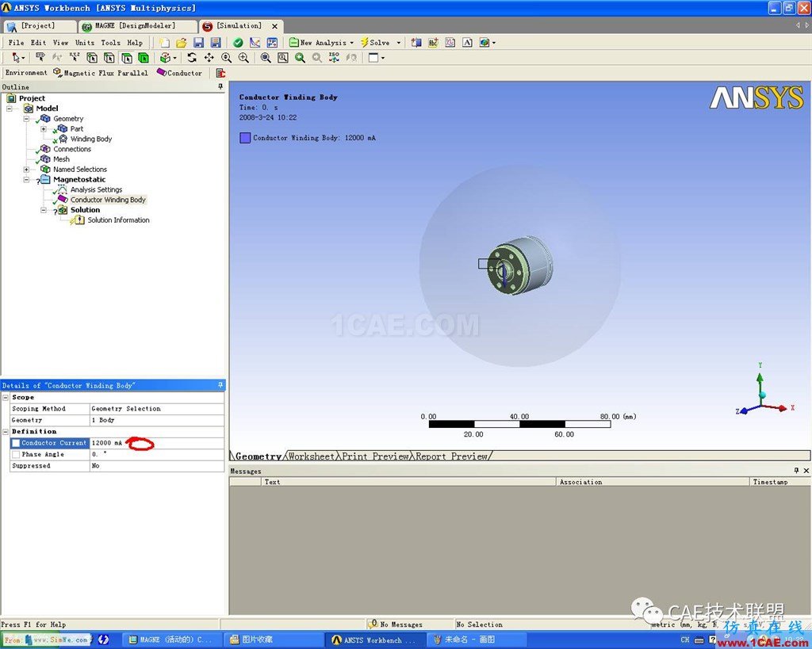This screenshot has height=649, width=812.
Task: Select Solution Information tree item
Action: click(118, 220)
